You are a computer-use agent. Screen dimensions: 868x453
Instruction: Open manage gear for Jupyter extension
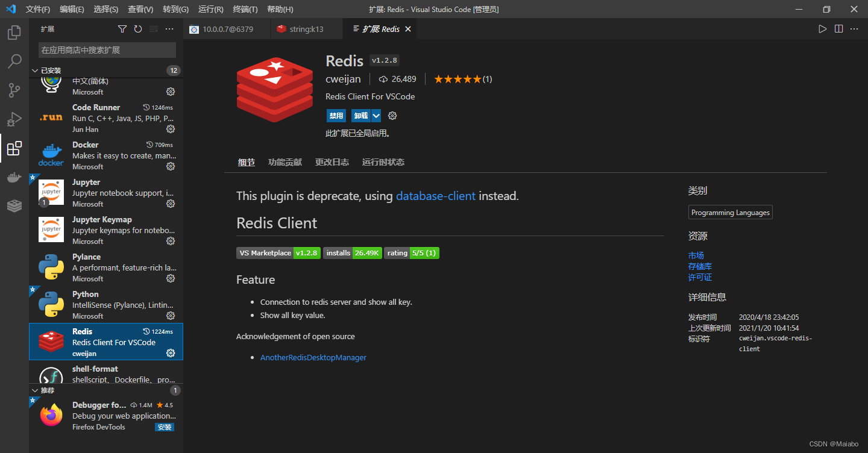(x=171, y=204)
